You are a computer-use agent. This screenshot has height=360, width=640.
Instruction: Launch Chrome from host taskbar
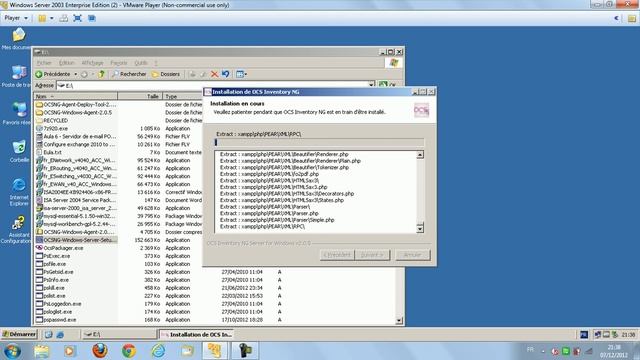pos(129,351)
